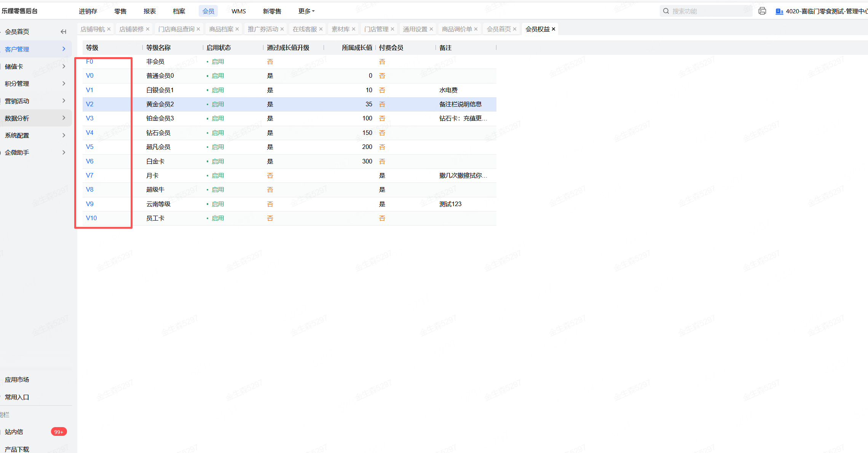Open the V2 level link
This screenshot has width=868, height=453.
[89, 104]
